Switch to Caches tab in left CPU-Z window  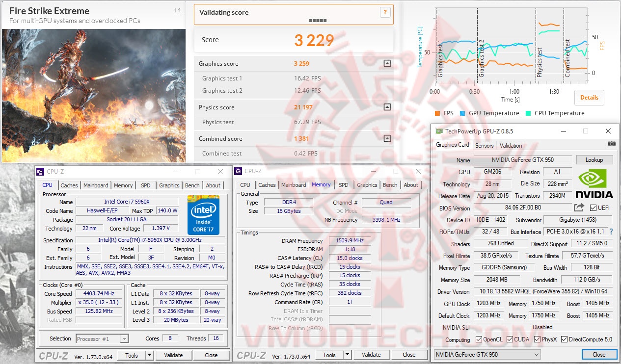(x=69, y=185)
